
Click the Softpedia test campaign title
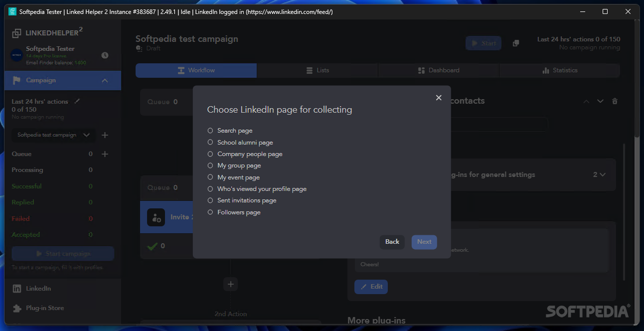pos(187,39)
